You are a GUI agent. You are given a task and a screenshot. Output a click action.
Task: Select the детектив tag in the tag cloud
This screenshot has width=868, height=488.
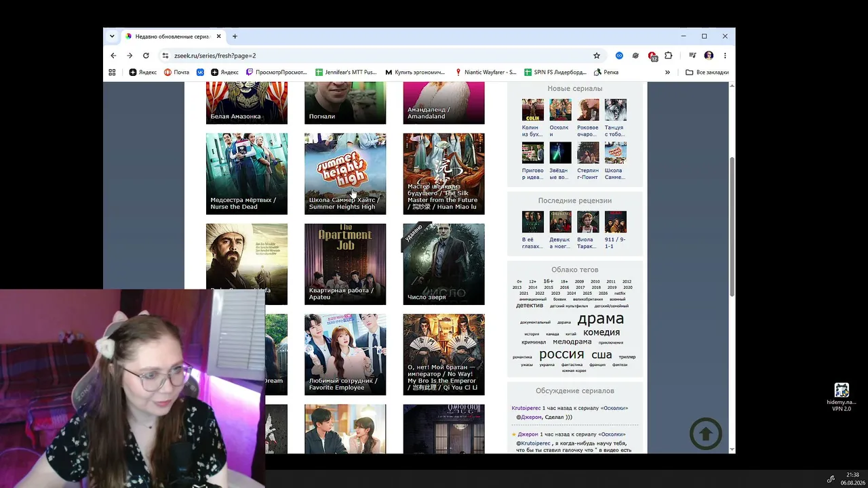tap(530, 306)
